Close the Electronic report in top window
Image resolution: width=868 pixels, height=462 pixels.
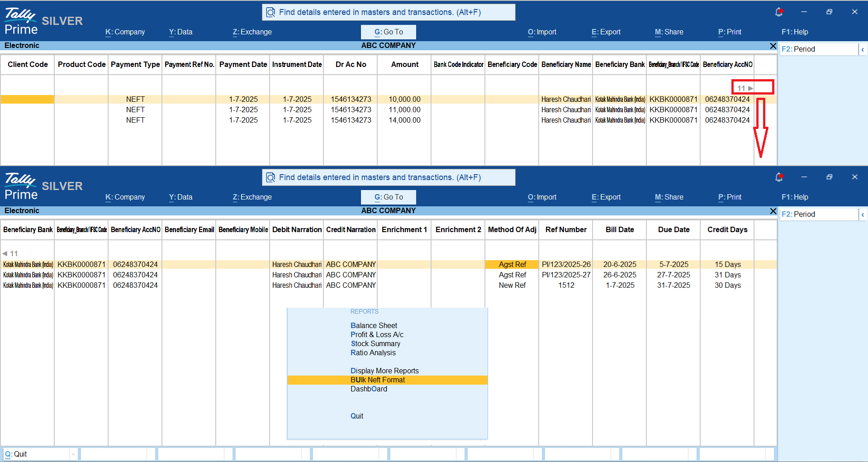773,46
